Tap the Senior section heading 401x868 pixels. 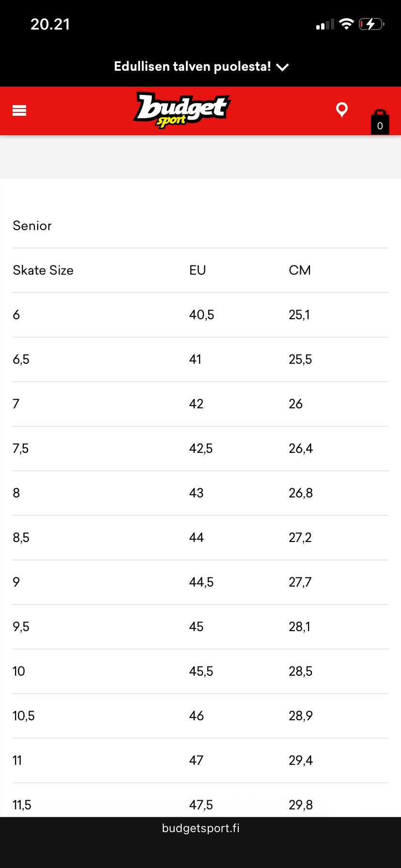[32, 226]
